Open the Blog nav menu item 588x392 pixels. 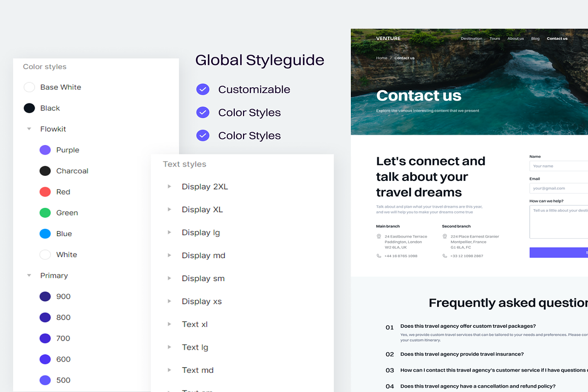coord(535,39)
